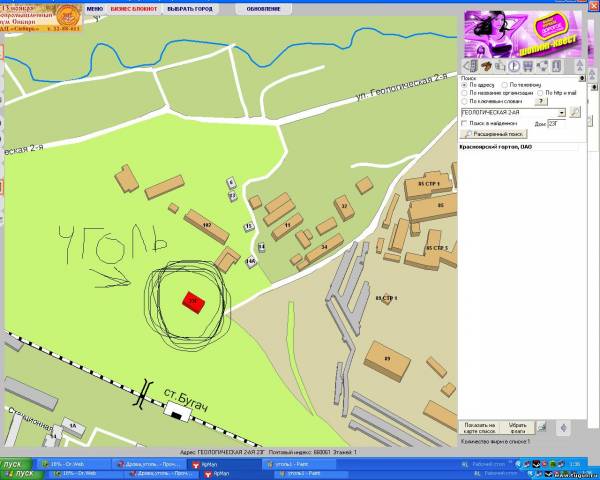Click the ? help button in search
600x480 pixels.
[x=541, y=101]
